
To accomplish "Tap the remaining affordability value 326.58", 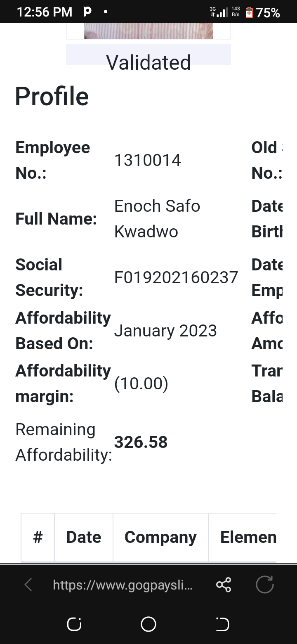I will point(141,442).
